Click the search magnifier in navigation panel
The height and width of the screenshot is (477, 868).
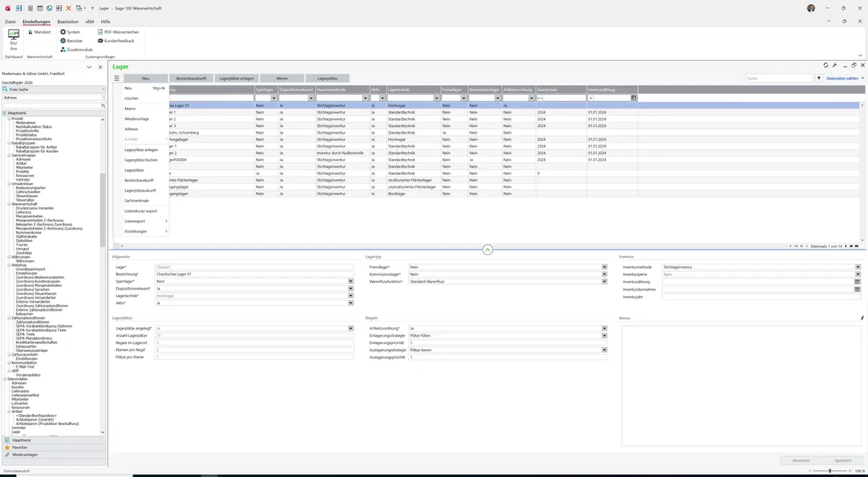click(103, 106)
